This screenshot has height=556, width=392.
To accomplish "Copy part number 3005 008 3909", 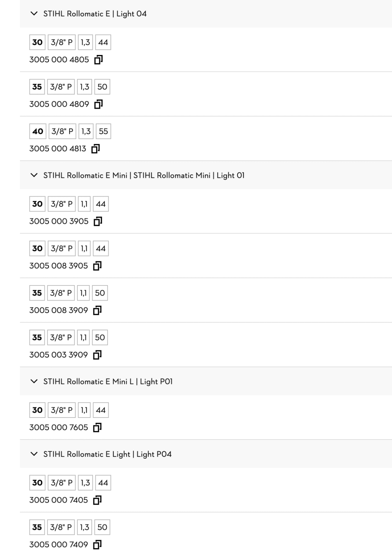I will (97, 310).
